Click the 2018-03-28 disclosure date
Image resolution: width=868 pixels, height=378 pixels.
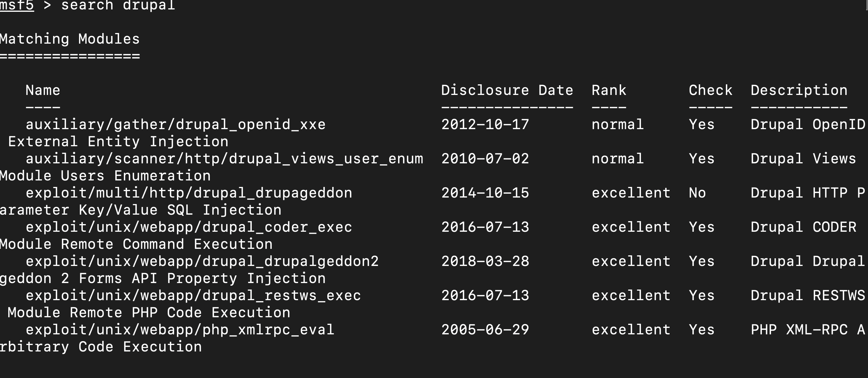[x=485, y=262]
